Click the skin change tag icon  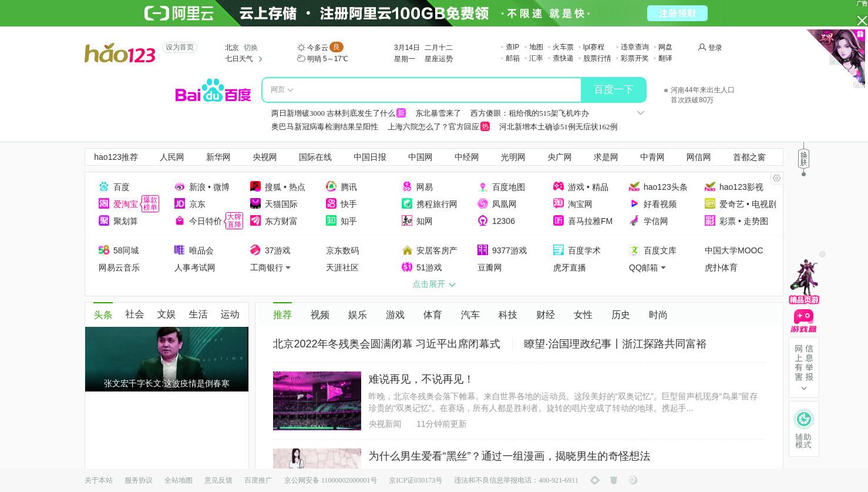point(803,159)
